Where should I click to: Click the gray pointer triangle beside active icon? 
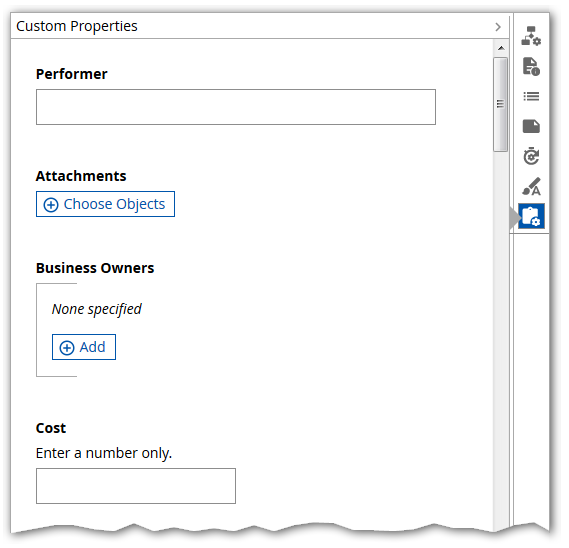[x=515, y=217]
